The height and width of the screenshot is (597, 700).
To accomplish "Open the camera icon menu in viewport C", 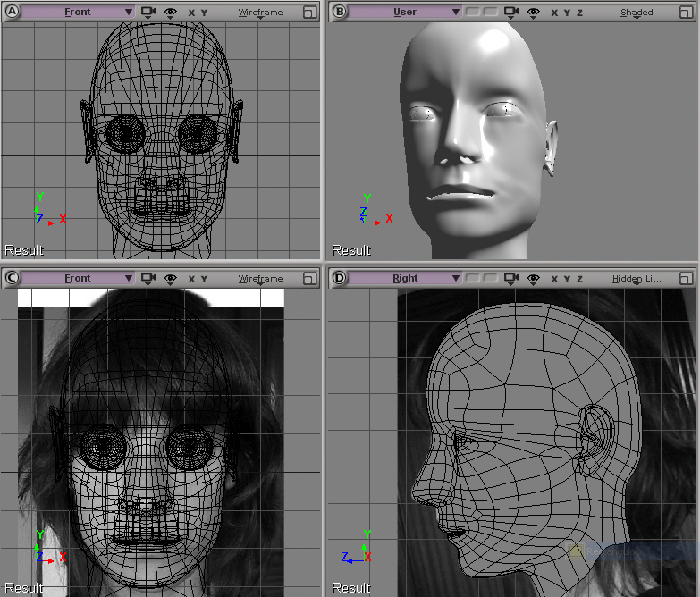I will 148,279.
